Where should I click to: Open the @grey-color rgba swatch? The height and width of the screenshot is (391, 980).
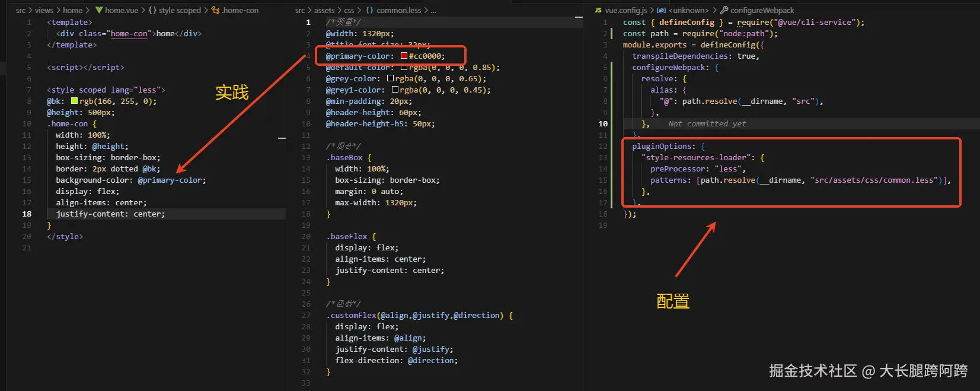click(390, 78)
